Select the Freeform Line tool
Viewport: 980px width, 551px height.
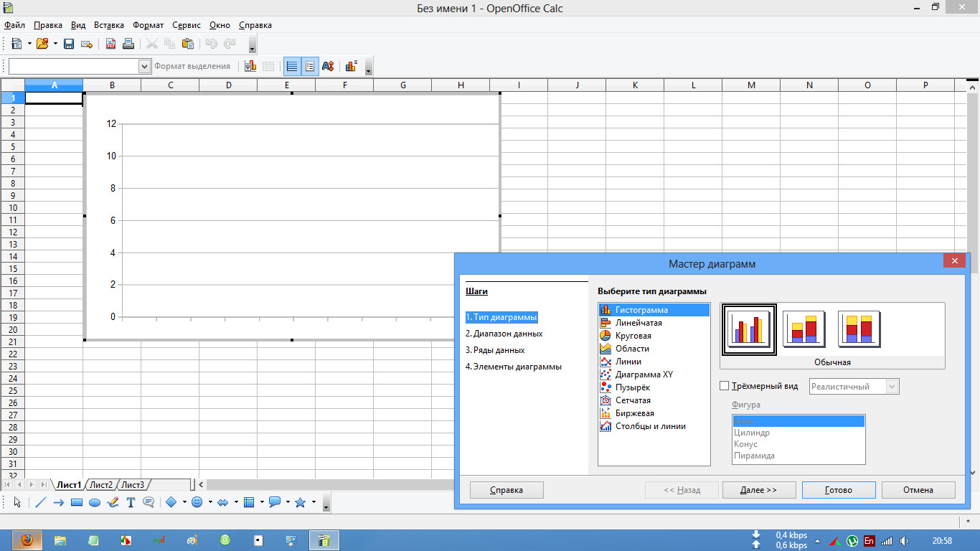(x=113, y=501)
